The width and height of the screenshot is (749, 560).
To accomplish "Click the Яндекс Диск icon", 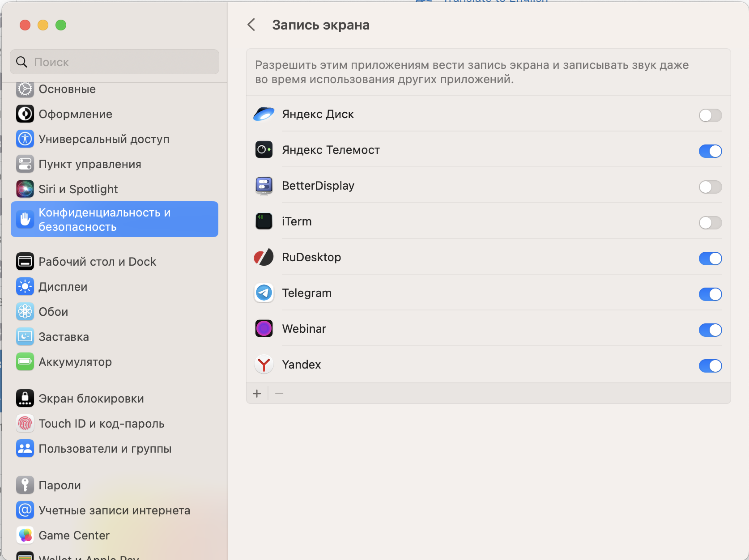I will [x=264, y=114].
